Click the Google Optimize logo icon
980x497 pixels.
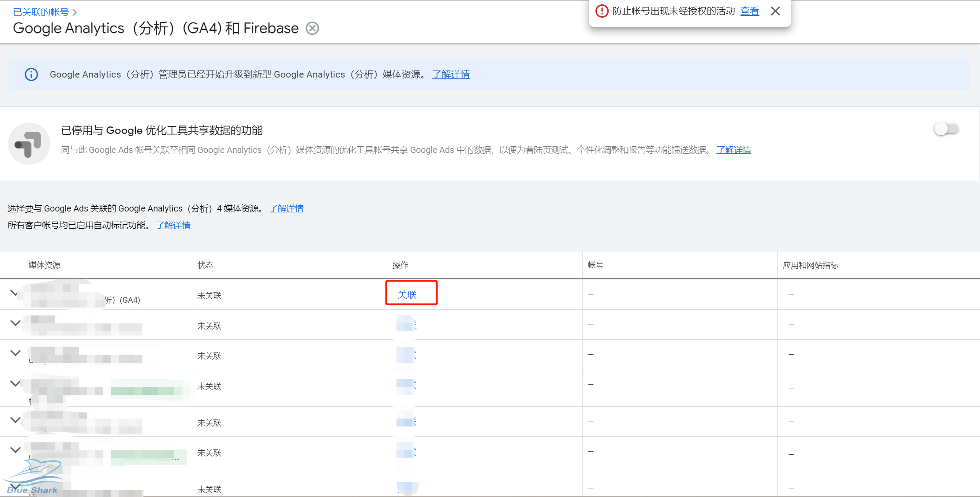(x=29, y=144)
